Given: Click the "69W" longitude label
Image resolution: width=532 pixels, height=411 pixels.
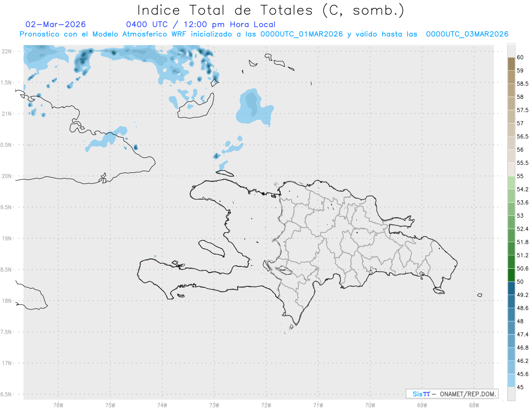Looking at the screenshot, I should point(422,405).
